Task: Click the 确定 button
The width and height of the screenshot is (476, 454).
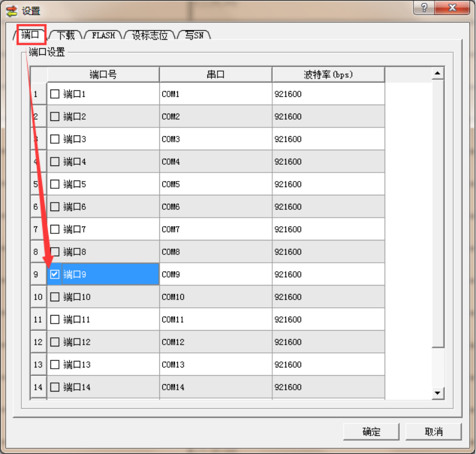Action: click(371, 432)
